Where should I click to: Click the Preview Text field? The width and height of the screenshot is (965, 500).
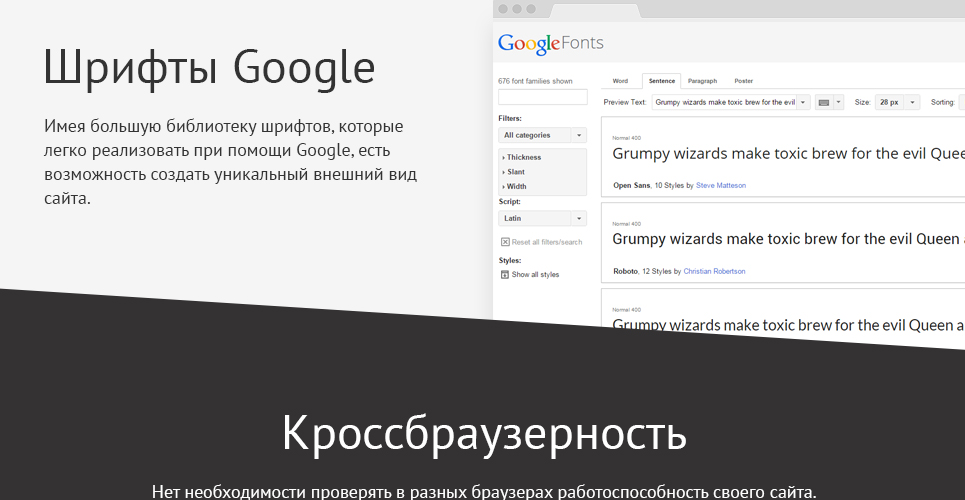coord(724,102)
